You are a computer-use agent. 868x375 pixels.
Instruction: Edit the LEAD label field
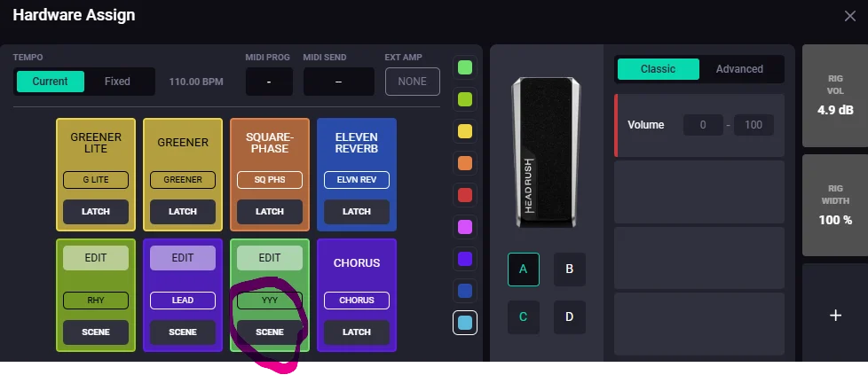(x=183, y=301)
